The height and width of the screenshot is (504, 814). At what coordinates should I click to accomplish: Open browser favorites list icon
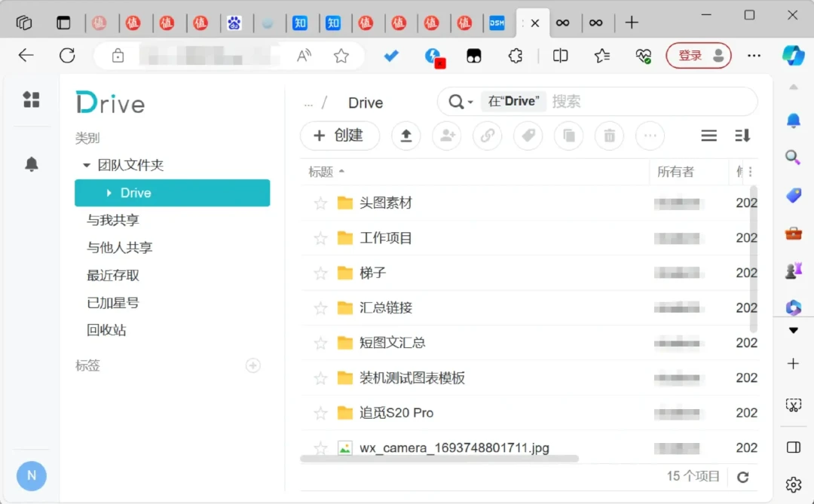pyautogui.click(x=601, y=56)
